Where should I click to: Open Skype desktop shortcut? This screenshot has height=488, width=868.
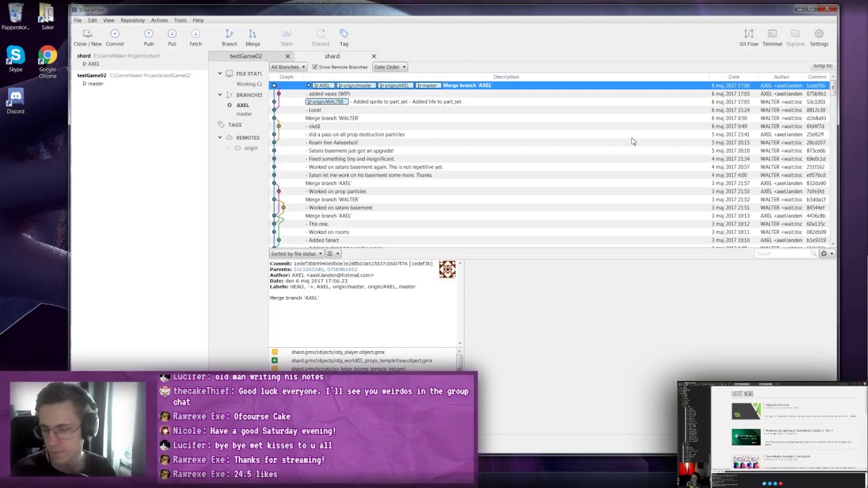[x=16, y=59]
